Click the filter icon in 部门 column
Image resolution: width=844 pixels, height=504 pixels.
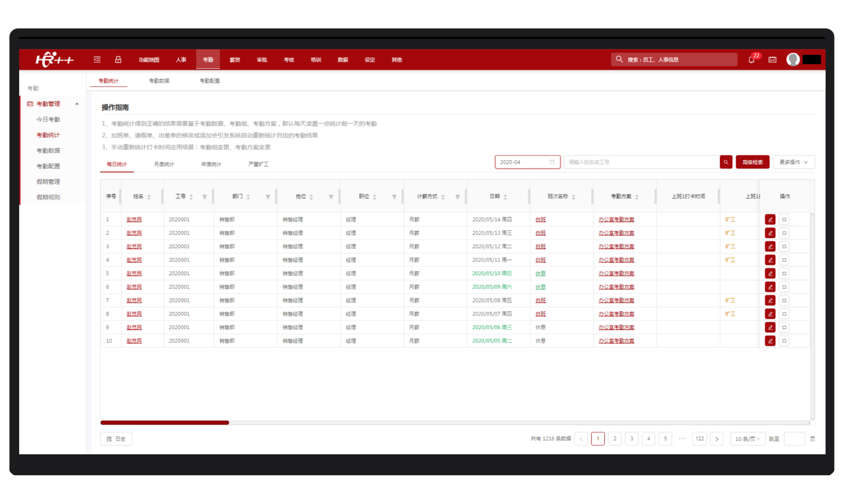pos(268,197)
